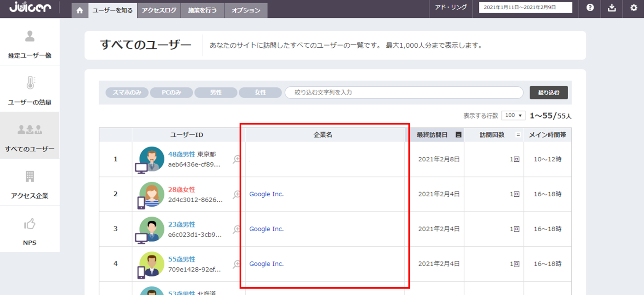644x295 pixels.
Task: Click avatar of 23歳男性 user
Action: pos(151,229)
